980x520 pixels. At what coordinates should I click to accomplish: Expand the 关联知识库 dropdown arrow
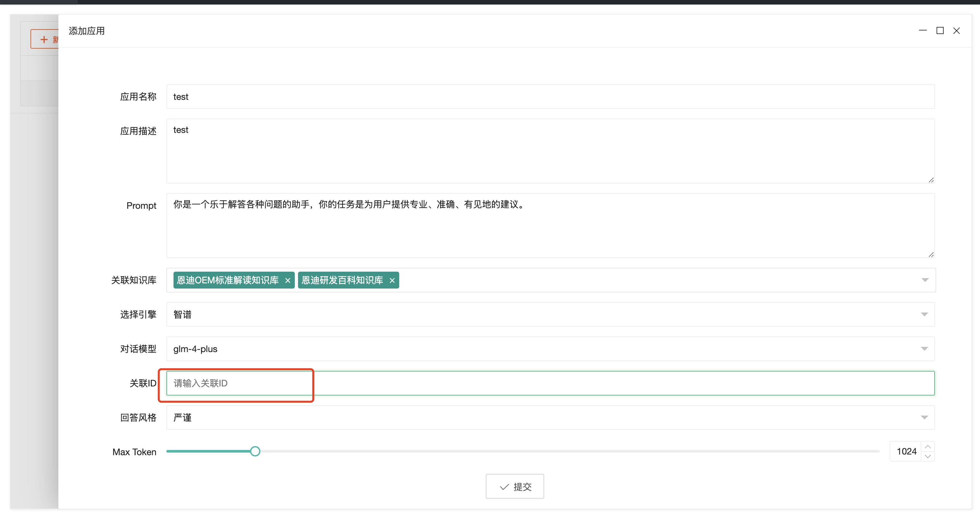pyautogui.click(x=925, y=280)
